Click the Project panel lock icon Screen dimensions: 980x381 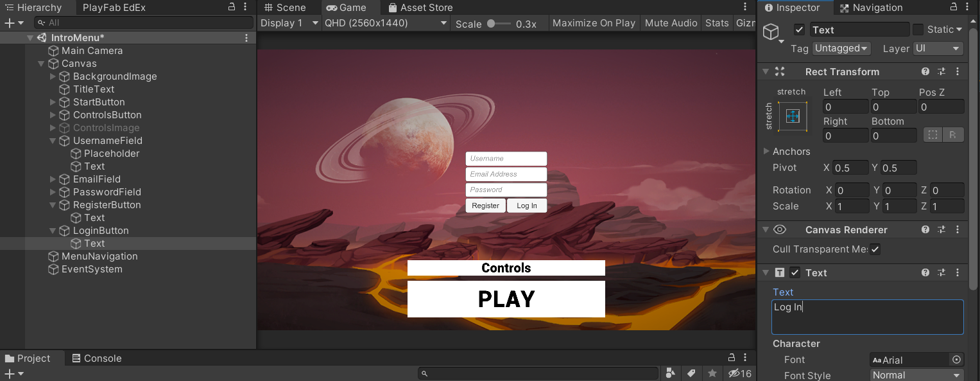[731, 358]
